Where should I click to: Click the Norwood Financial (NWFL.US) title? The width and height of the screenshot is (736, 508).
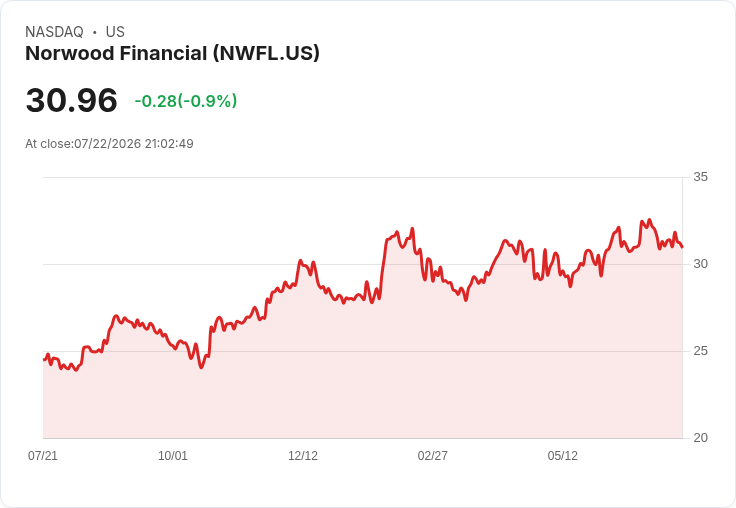(x=172, y=54)
